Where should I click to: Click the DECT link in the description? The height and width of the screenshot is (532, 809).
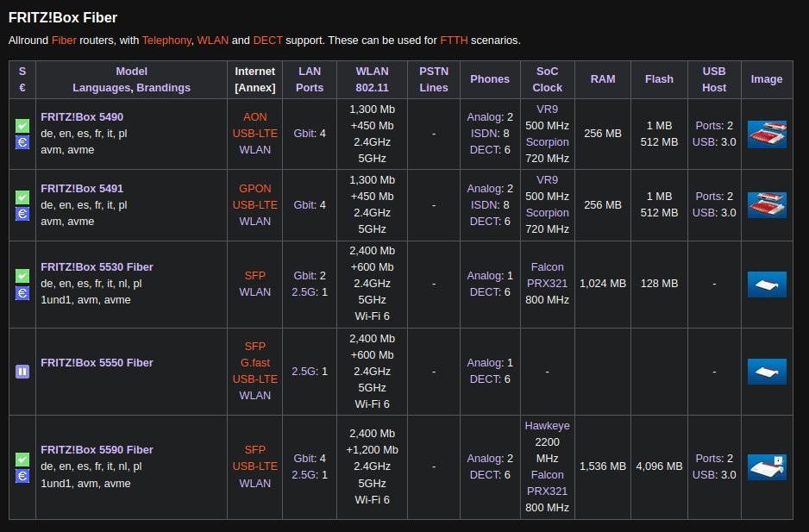tap(267, 41)
